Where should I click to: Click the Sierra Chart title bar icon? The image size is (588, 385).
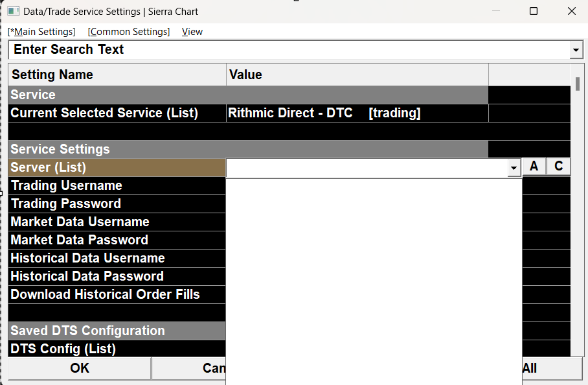13,11
